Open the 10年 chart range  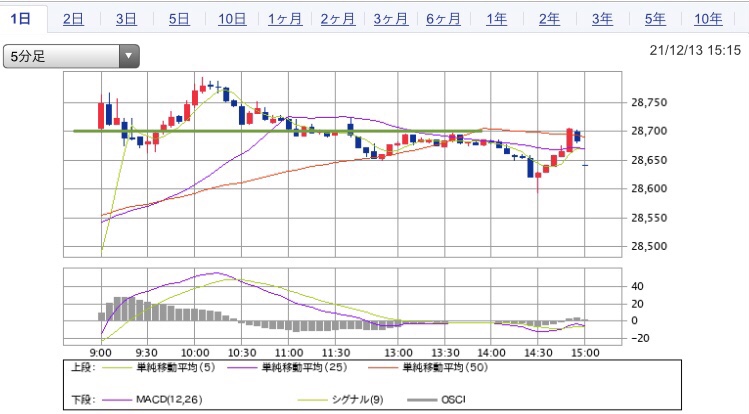tap(708, 19)
